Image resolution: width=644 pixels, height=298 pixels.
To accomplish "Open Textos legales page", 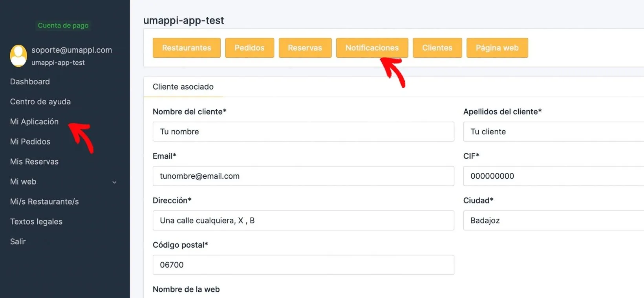I will 36,222.
